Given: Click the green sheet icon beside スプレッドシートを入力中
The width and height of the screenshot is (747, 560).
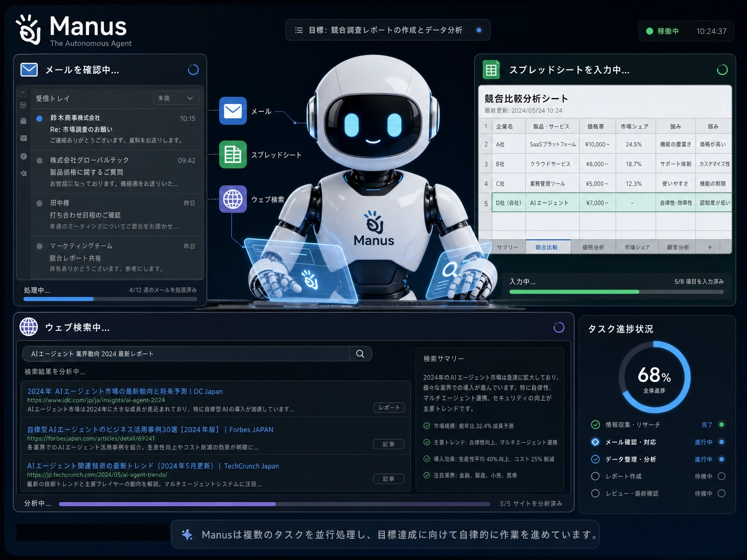Looking at the screenshot, I should coord(491,69).
